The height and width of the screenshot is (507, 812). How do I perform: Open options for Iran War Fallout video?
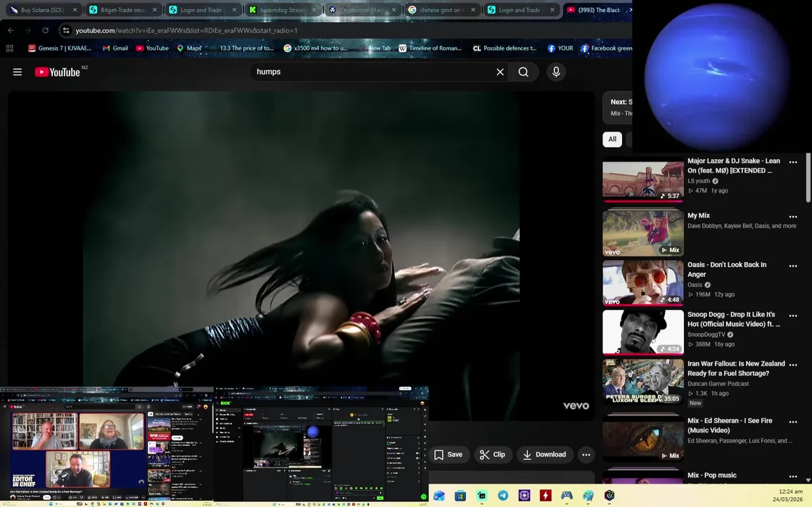(x=793, y=365)
